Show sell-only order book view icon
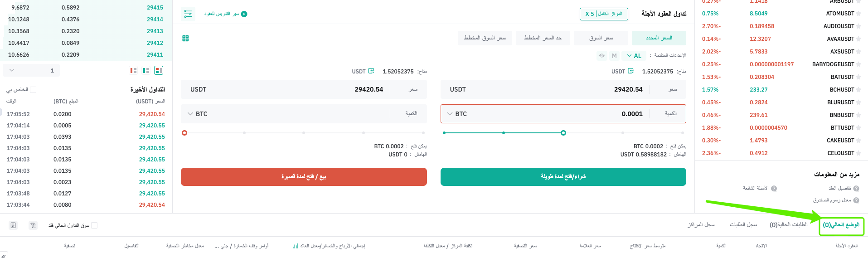The height and width of the screenshot is (258, 868). pyautogui.click(x=133, y=70)
